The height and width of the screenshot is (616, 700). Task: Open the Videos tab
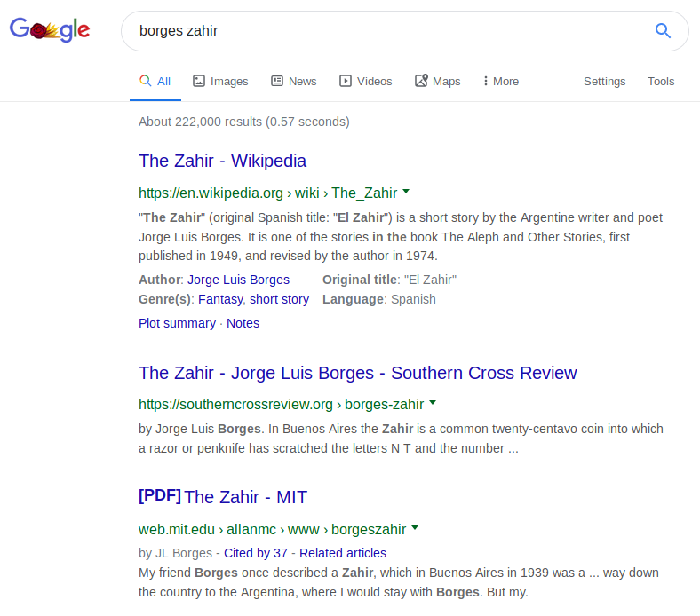point(366,81)
